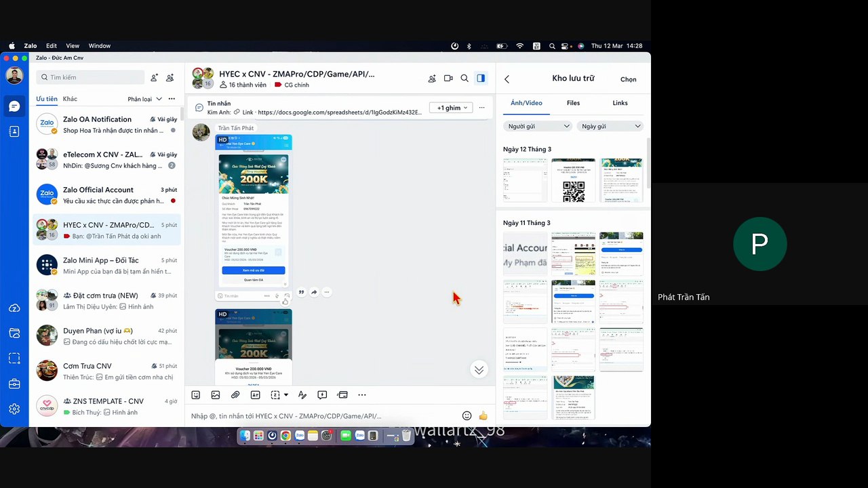Send an image from chat toolbar
The width and height of the screenshot is (868, 488).
pos(216,394)
